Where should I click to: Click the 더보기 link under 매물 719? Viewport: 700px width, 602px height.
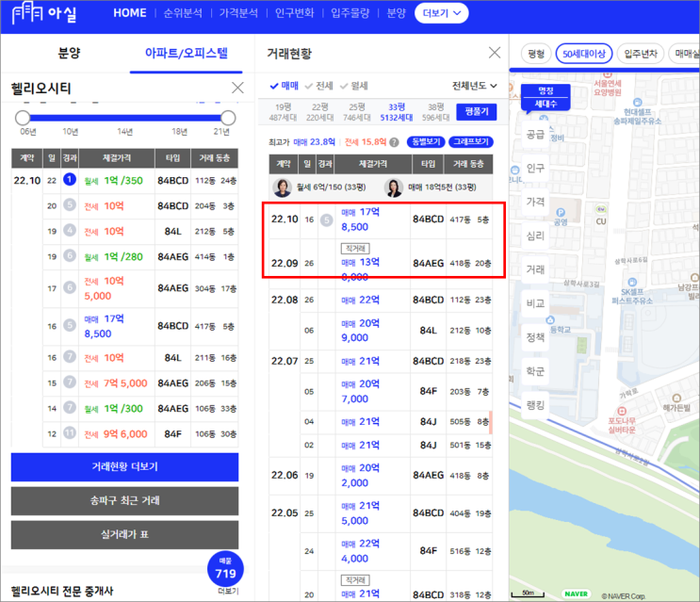click(x=228, y=592)
